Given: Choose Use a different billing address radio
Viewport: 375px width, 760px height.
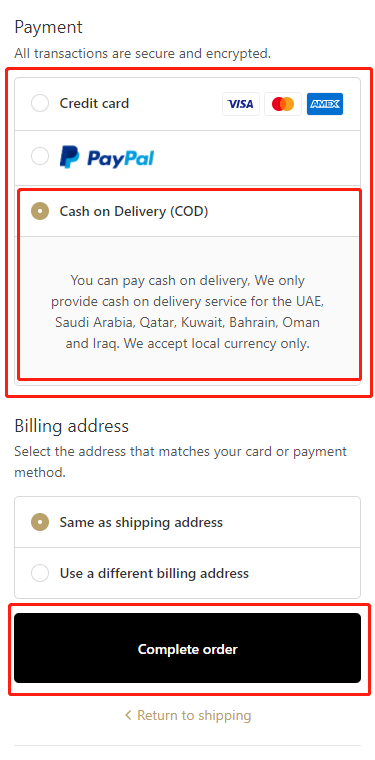Looking at the screenshot, I should click(40, 573).
